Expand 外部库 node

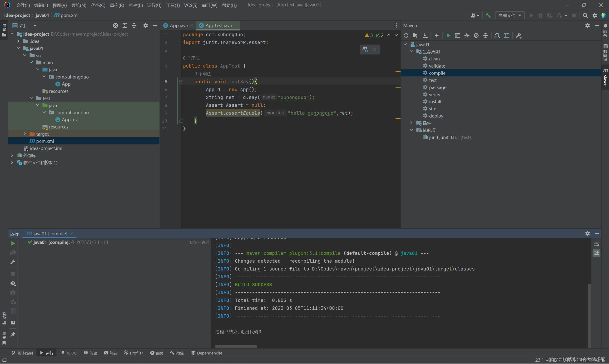[12, 155]
